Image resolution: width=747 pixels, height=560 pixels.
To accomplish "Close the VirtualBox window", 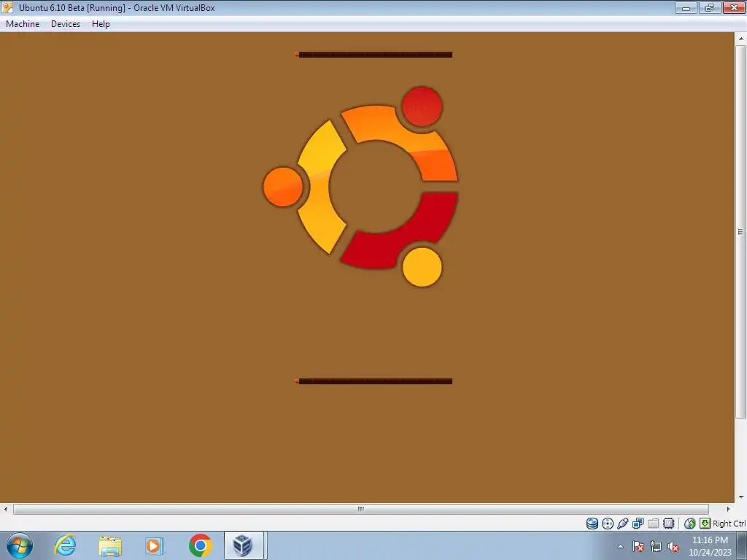I will pyautogui.click(x=734, y=7).
